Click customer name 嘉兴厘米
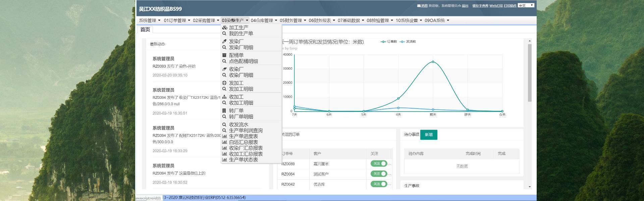The image size is (644, 201). (321, 164)
